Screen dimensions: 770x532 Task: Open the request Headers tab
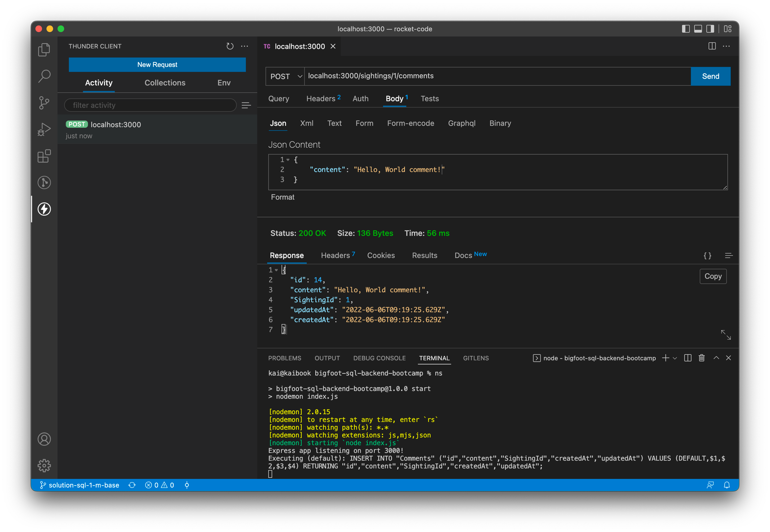pos(321,99)
